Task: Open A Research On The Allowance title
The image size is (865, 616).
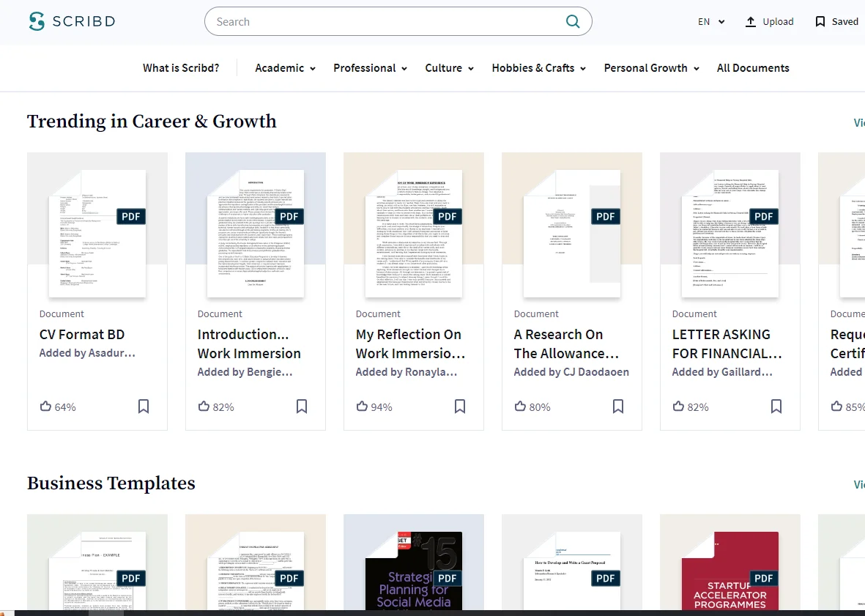Action: [567, 344]
